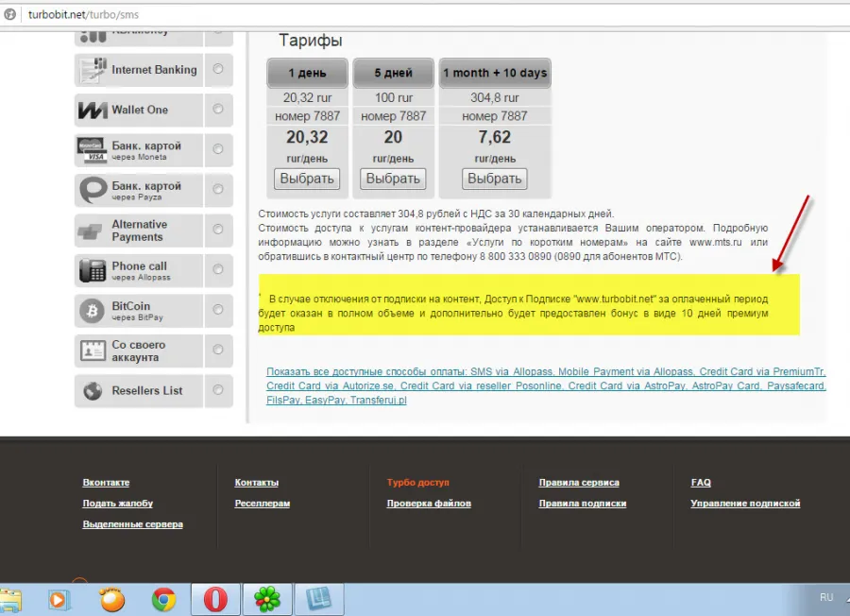Click the Payza logo icon

click(x=93, y=190)
